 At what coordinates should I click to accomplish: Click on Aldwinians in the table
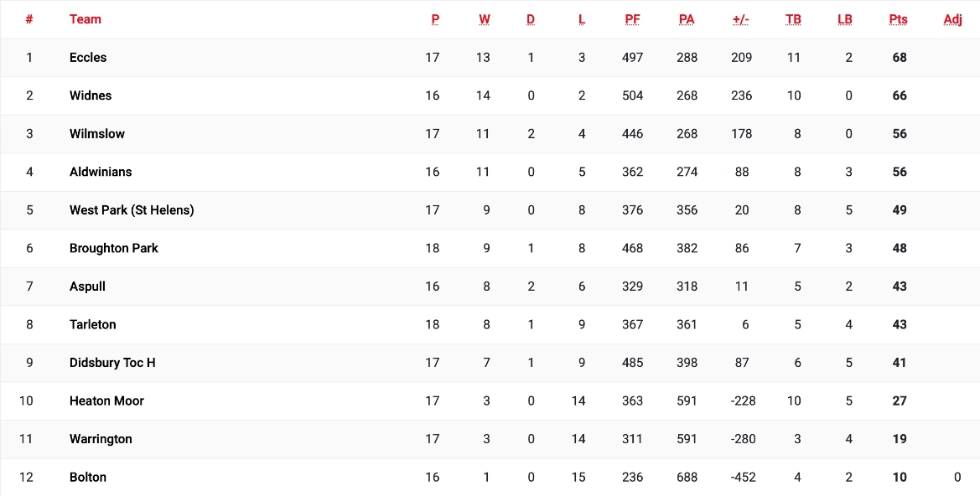pyautogui.click(x=101, y=172)
